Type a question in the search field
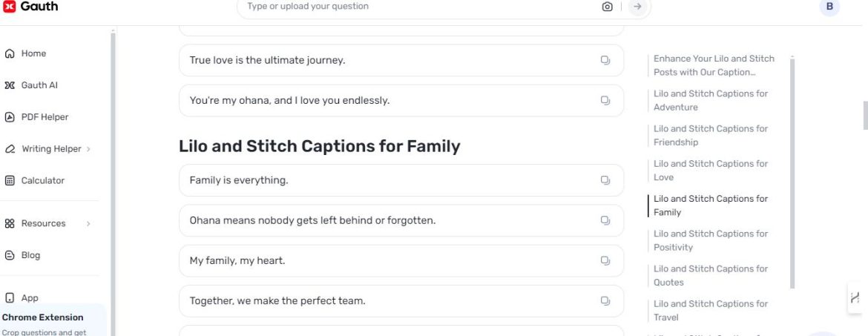Viewport: 868px width, 336px height. pos(415,7)
